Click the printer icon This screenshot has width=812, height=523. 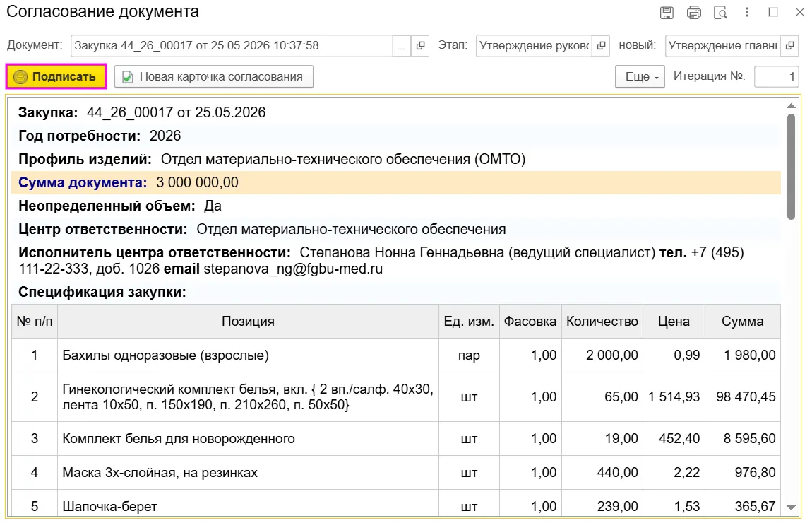(x=693, y=13)
